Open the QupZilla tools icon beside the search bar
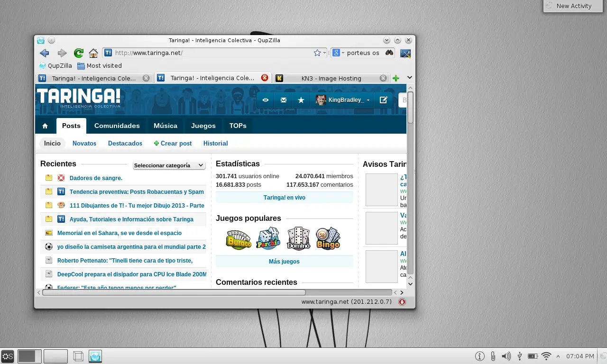Viewport: 607px width, 364px height. pyautogui.click(x=405, y=53)
